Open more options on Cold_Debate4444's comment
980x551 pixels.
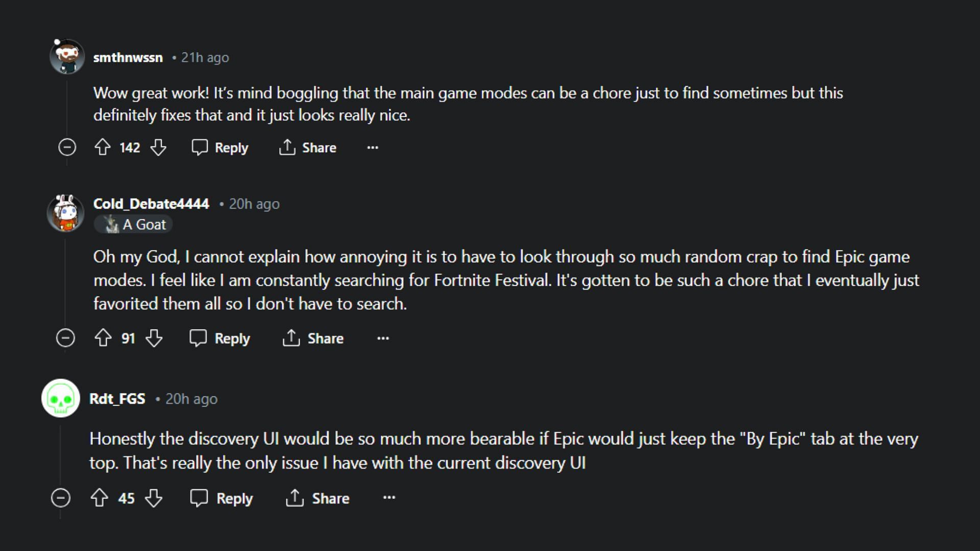coord(383,338)
